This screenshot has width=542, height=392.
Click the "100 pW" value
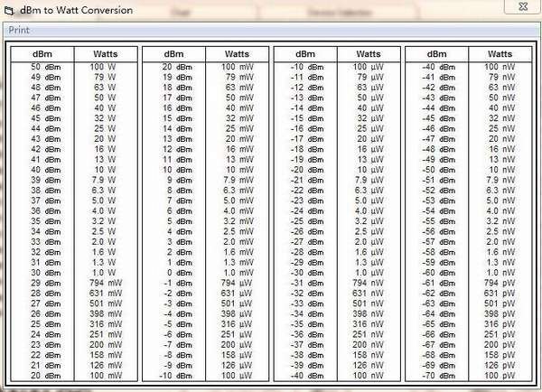pos(500,376)
